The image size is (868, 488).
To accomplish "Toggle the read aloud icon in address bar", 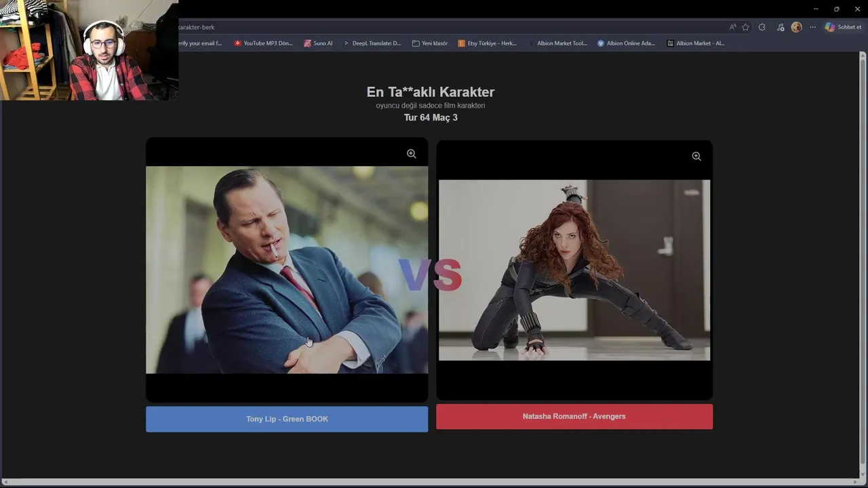I will point(732,27).
